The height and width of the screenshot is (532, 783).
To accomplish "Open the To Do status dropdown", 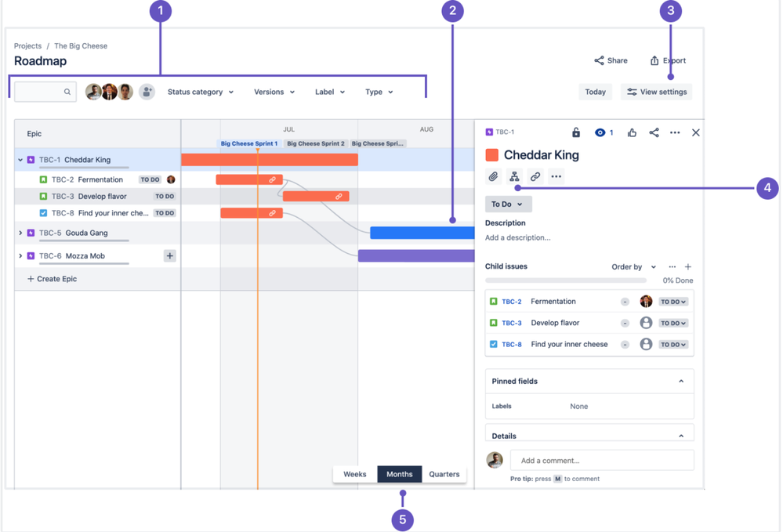I will (508, 204).
